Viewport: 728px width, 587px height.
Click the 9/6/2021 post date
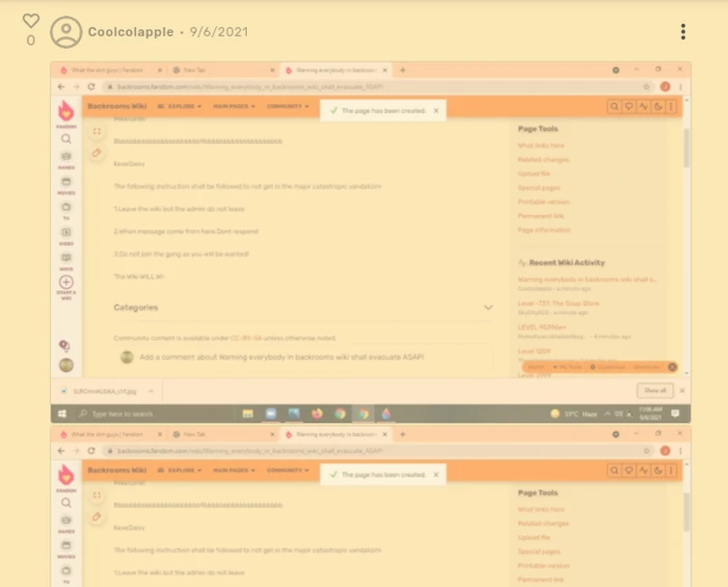click(219, 32)
